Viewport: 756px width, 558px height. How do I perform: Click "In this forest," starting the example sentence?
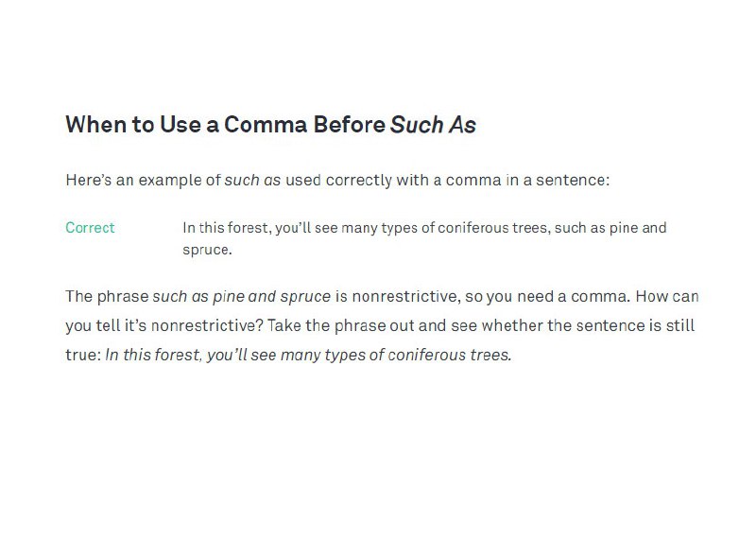pos(227,228)
